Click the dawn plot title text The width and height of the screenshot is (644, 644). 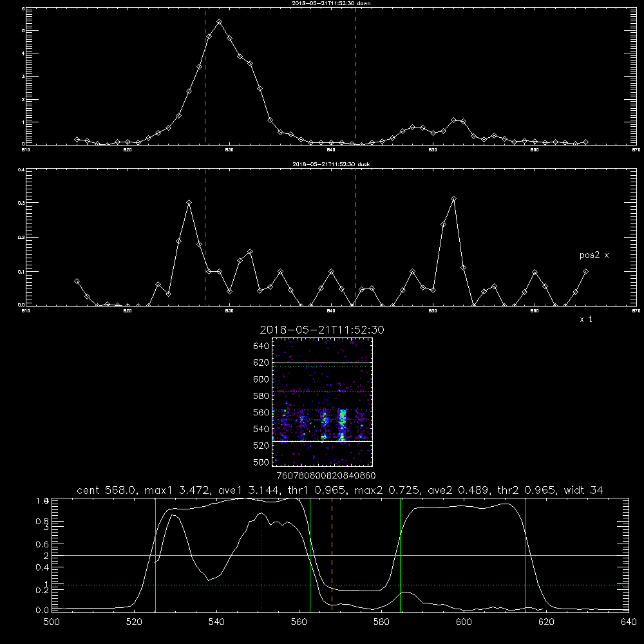click(331, 3)
